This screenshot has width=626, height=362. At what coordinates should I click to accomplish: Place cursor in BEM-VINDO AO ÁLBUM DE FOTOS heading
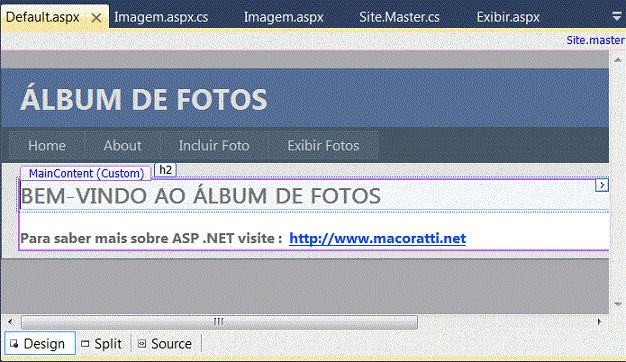(200, 196)
